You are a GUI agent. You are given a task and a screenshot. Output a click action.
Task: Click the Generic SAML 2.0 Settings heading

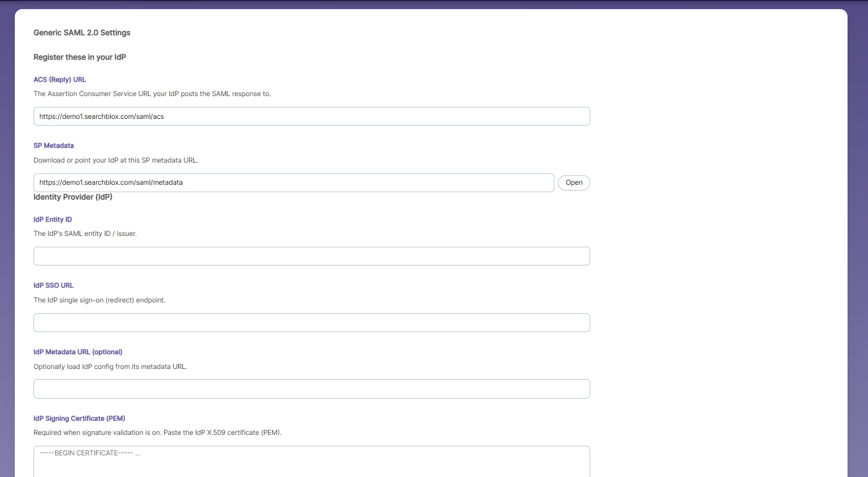(82, 33)
